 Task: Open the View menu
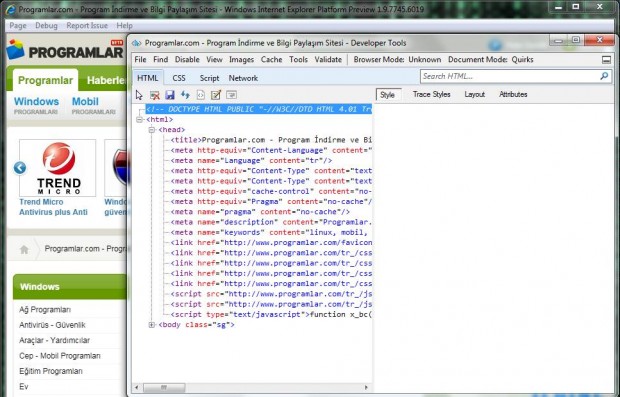214,60
